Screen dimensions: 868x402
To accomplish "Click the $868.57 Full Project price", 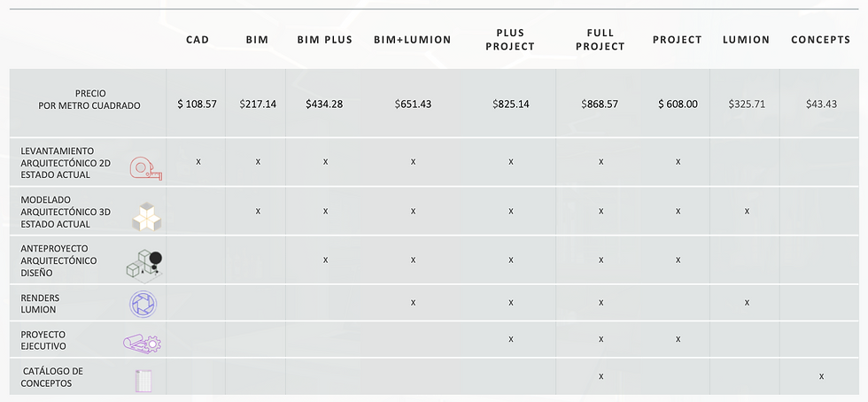I will coord(600,104).
